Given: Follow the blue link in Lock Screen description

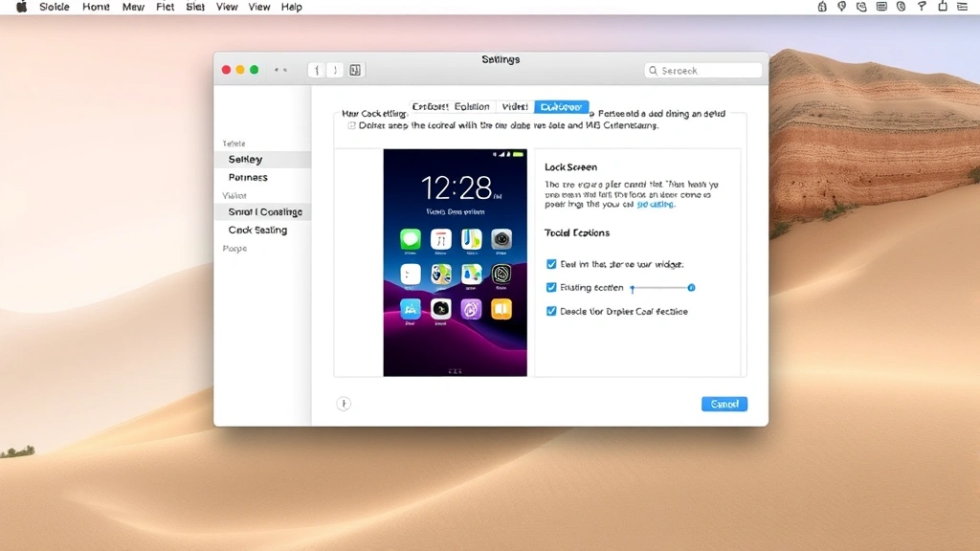Looking at the screenshot, I should tap(656, 204).
